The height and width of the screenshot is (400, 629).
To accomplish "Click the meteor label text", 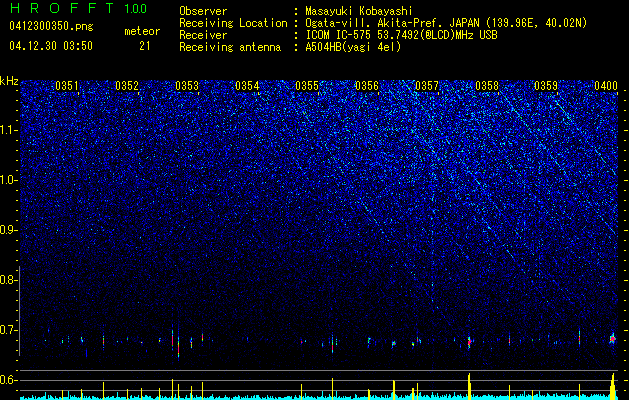I will (142, 31).
